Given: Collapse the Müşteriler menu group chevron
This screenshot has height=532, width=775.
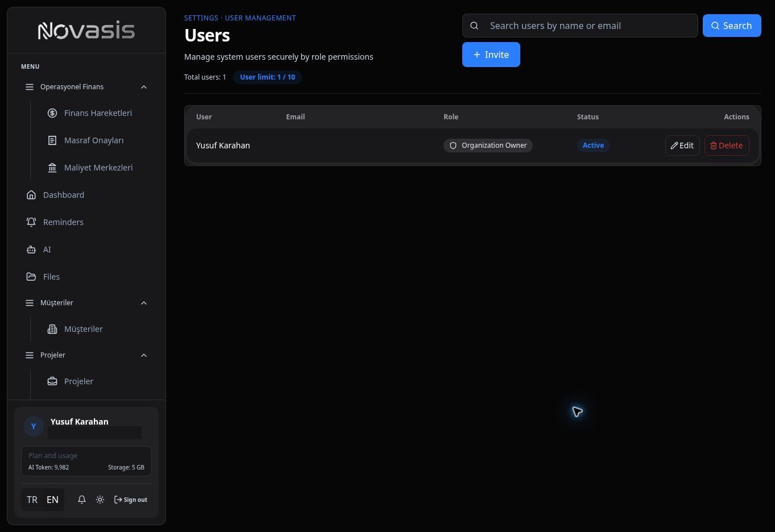Looking at the screenshot, I should [x=144, y=303].
